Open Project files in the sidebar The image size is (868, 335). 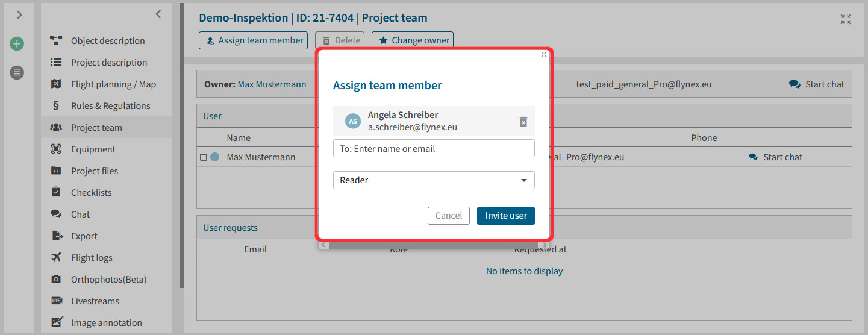95,171
